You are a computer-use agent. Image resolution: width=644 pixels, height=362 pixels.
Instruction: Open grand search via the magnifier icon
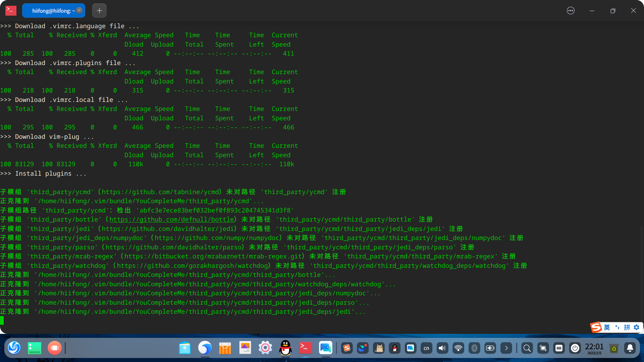click(527, 348)
